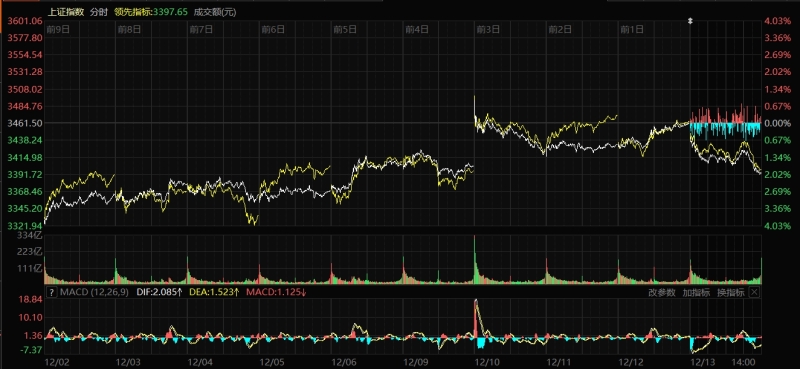Click the 3321.94 bottom price label
This screenshot has height=369, width=800.
coord(24,226)
